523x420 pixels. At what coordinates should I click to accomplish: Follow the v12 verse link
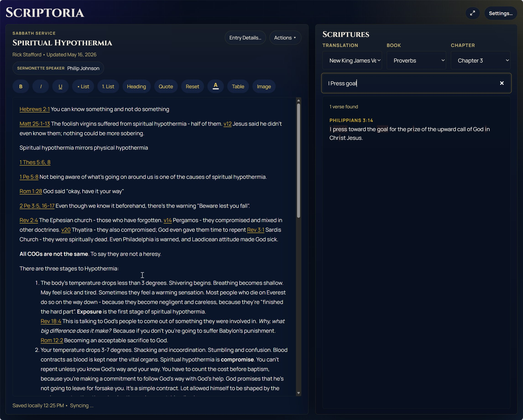pyautogui.click(x=227, y=124)
